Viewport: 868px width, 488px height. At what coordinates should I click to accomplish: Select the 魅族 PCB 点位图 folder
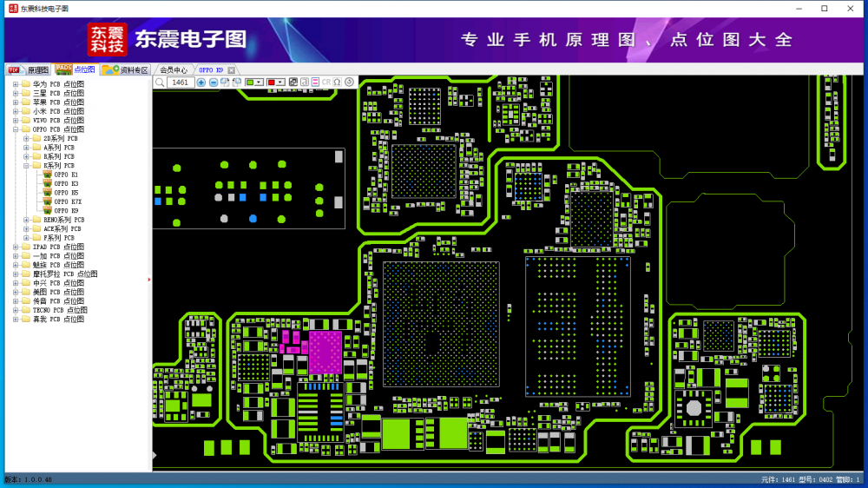tap(58, 265)
